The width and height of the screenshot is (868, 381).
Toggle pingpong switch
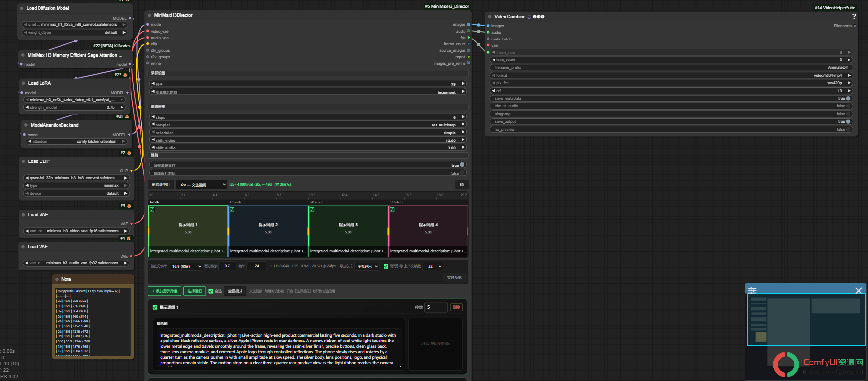tap(848, 114)
